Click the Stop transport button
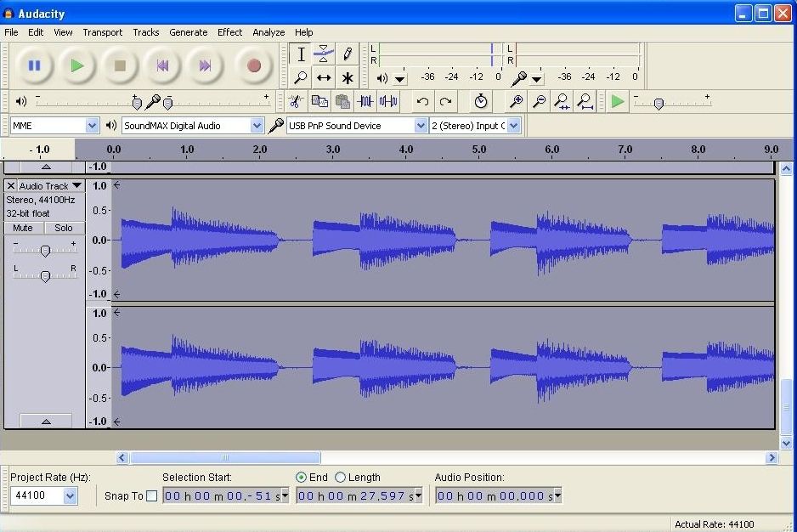 click(x=120, y=65)
